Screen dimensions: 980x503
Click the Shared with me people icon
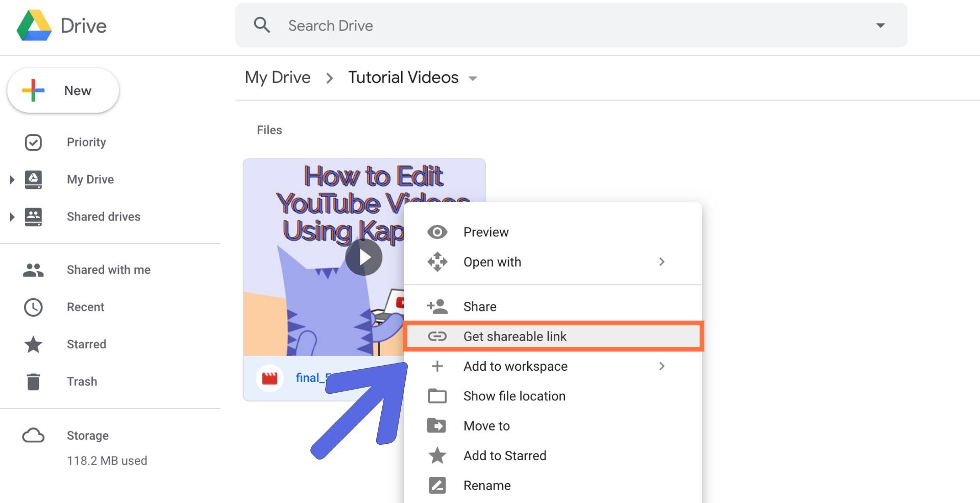tap(33, 270)
